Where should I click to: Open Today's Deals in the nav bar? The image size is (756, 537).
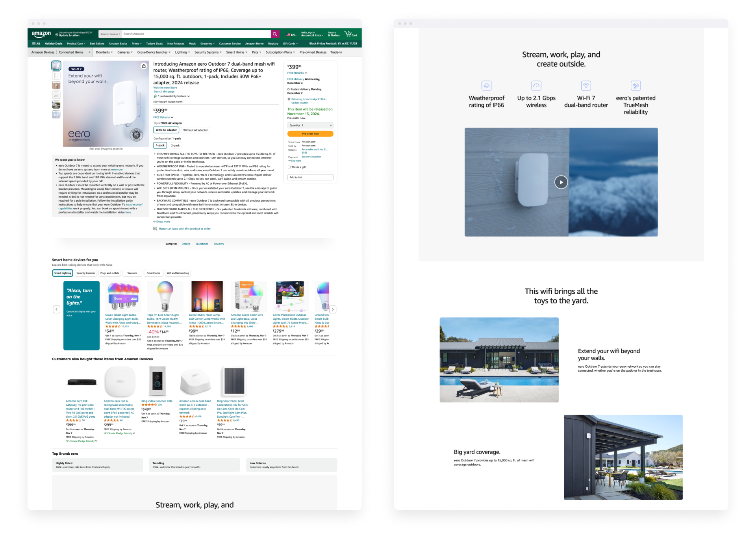(154, 44)
